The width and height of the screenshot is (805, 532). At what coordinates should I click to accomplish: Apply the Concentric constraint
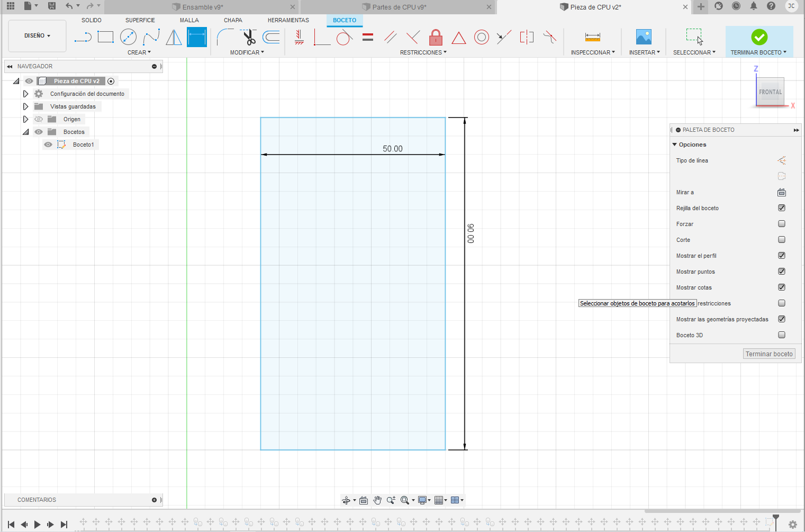[482, 37]
